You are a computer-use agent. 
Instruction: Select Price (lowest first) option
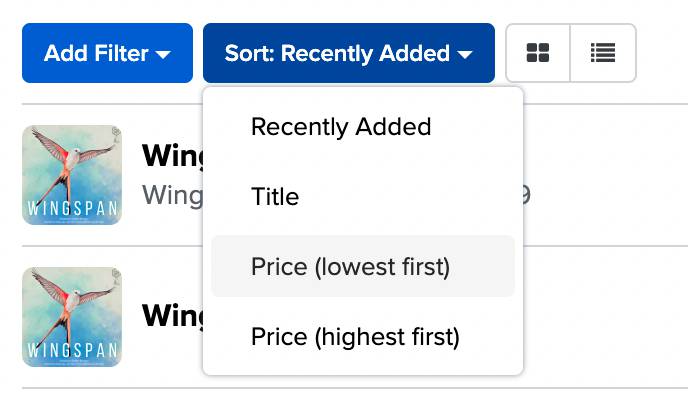click(x=363, y=266)
